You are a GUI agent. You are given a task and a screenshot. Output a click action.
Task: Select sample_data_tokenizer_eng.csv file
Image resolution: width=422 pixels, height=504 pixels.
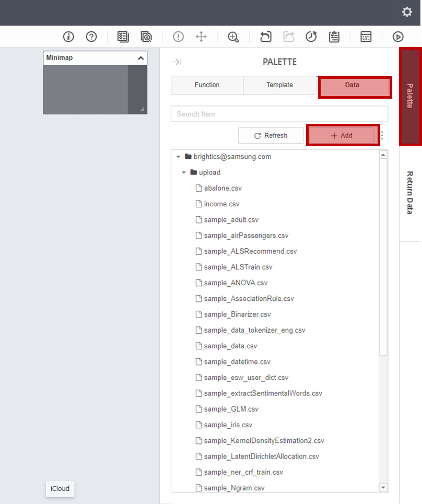coord(254,330)
